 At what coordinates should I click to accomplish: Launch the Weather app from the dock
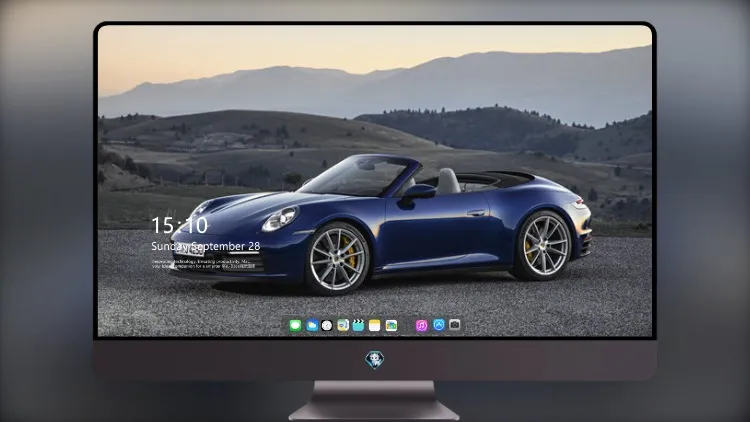[x=312, y=326]
